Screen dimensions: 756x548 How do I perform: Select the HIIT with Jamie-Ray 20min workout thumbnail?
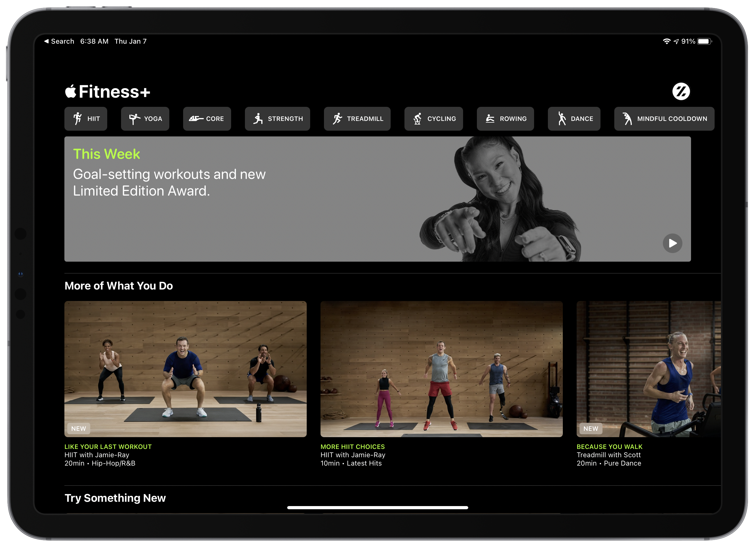185,369
